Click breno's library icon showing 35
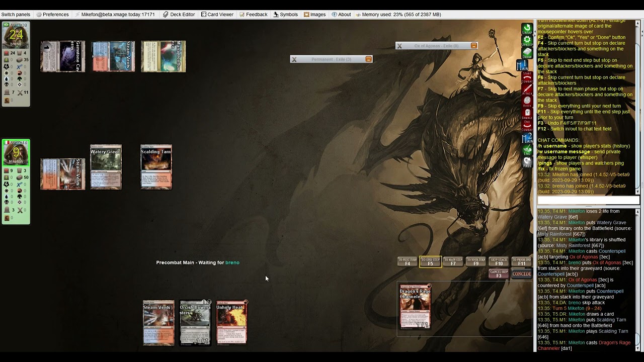This screenshot has width=644, height=362. click(20, 59)
